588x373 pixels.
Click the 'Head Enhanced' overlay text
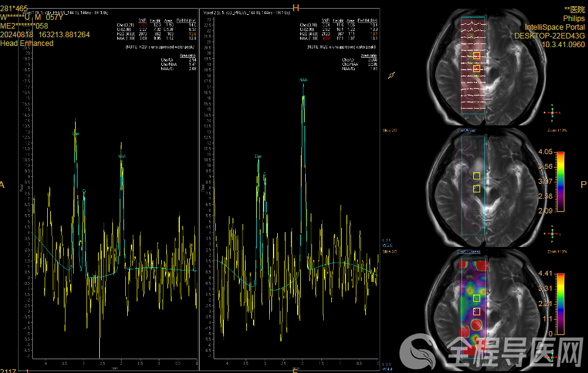point(27,43)
